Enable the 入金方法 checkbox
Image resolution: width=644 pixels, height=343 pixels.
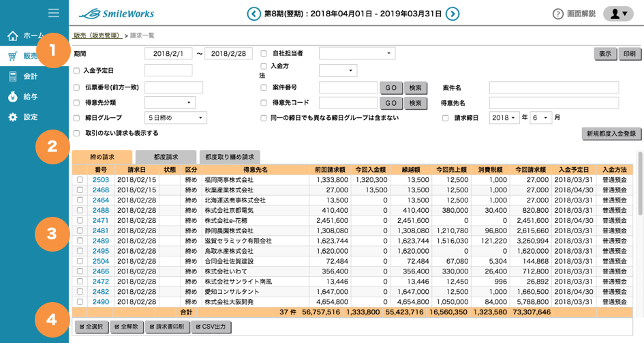click(x=264, y=66)
